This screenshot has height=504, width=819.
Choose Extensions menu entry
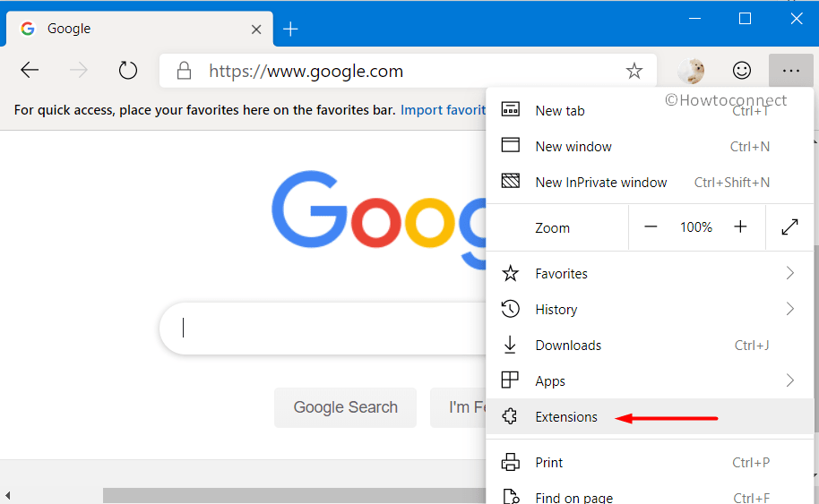(x=650, y=417)
